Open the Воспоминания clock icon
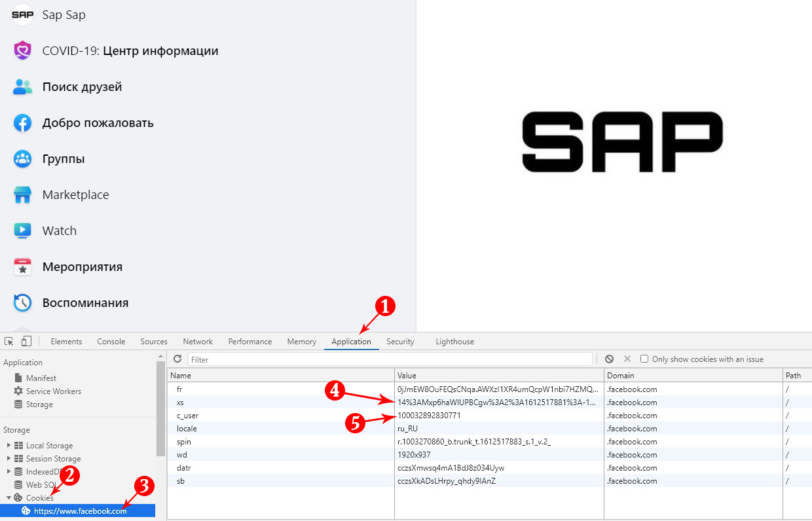This screenshot has width=812, height=521. pyautogui.click(x=23, y=302)
